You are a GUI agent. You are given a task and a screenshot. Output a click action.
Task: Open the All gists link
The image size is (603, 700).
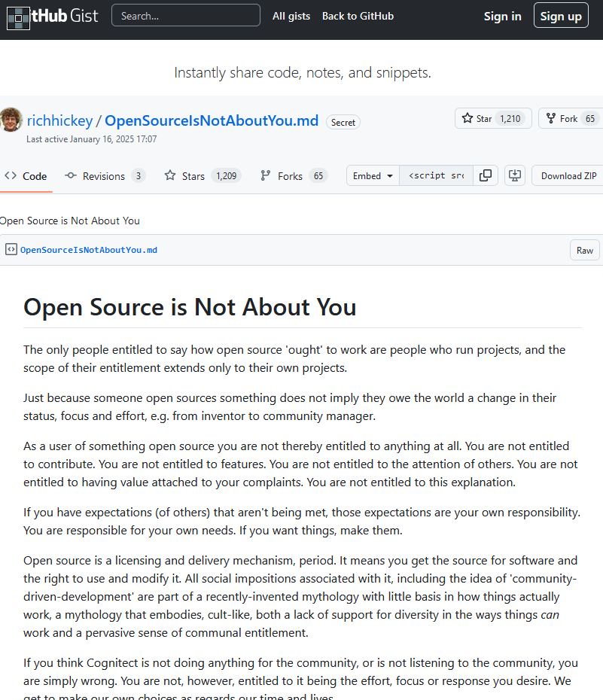tap(291, 16)
